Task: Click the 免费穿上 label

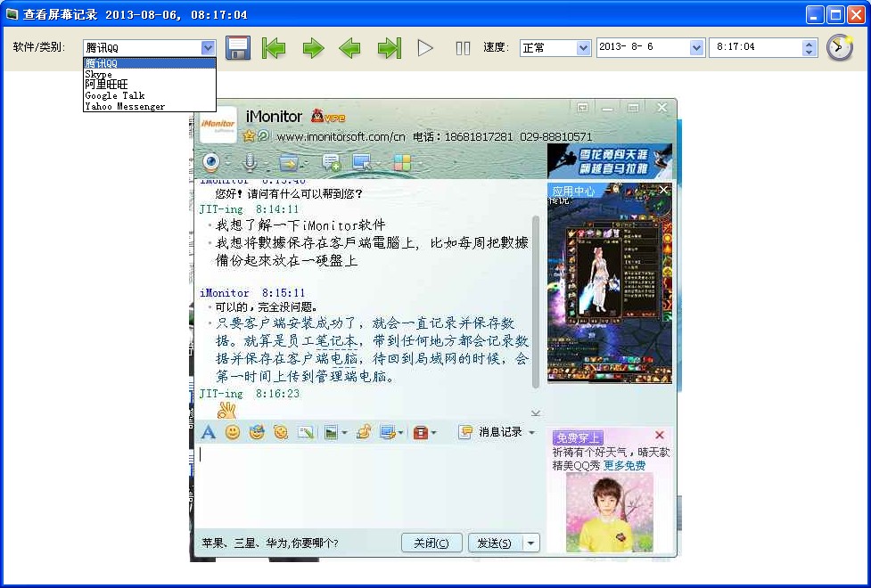Action: point(578,438)
